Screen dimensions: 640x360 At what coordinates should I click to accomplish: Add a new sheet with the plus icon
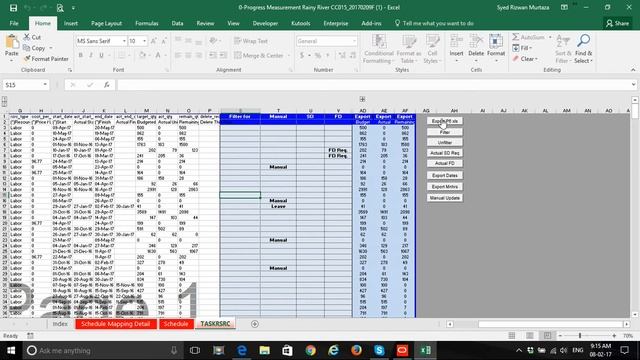(255, 324)
